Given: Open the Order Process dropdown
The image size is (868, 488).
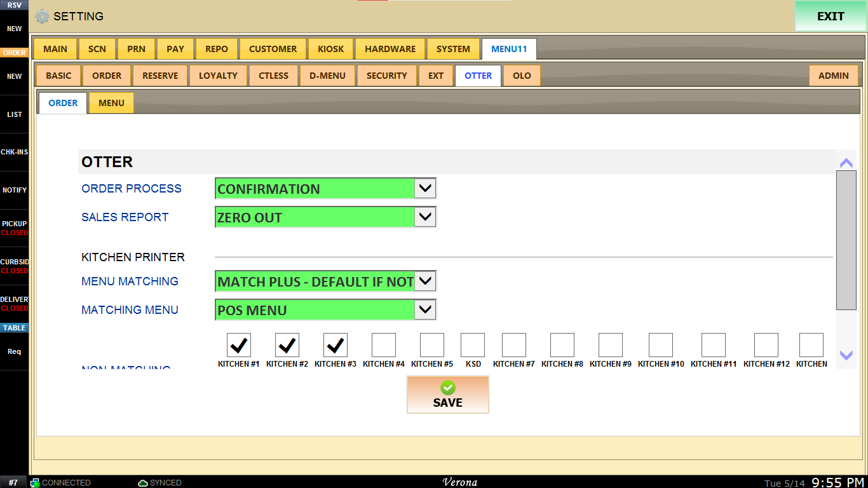Looking at the screenshot, I should click(x=326, y=189).
